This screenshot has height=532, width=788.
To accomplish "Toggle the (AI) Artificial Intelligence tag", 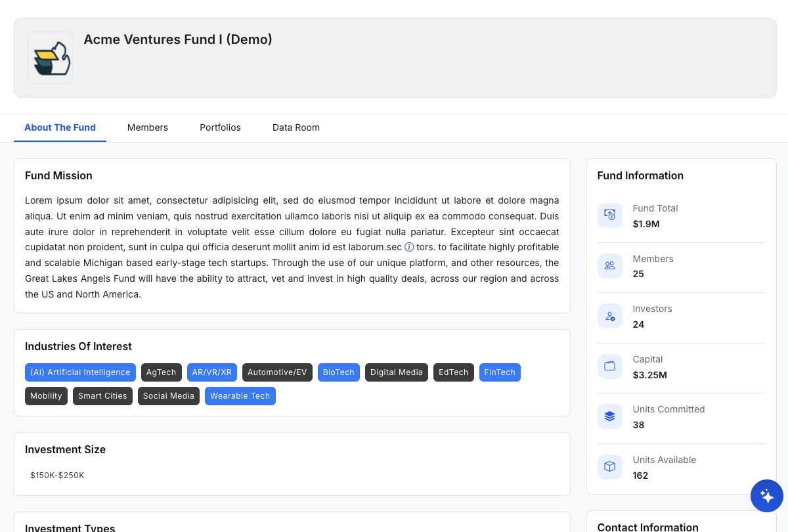I will (x=80, y=372).
